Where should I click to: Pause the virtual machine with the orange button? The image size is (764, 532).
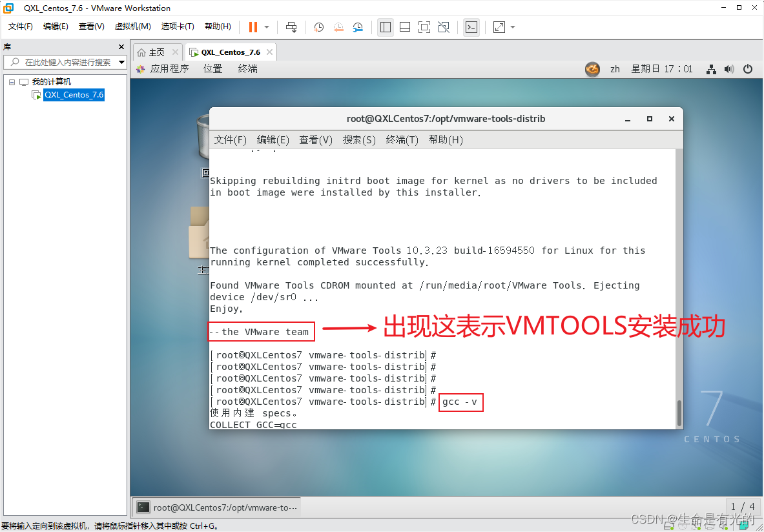pyautogui.click(x=253, y=27)
